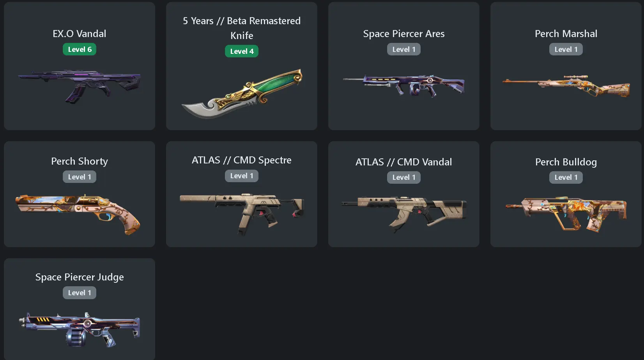Click the Perch Bulldog title text
The height and width of the screenshot is (360, 644).
point(566,162)
